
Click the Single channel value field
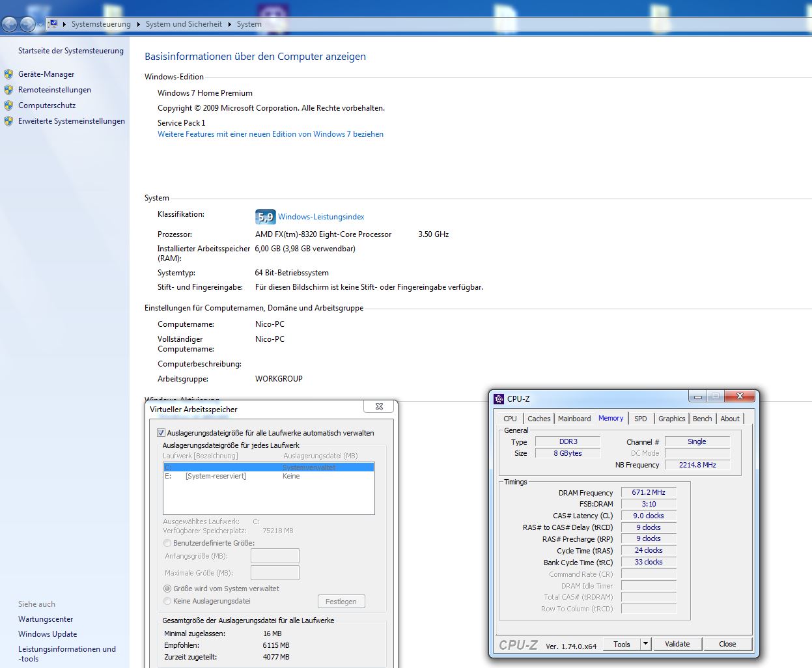point(697,441)
